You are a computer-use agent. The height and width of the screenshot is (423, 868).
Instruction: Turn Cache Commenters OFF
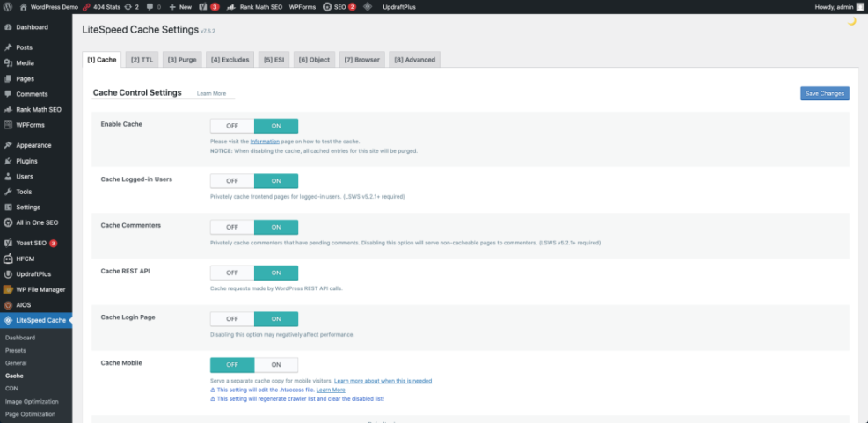[x=232, y=227]
